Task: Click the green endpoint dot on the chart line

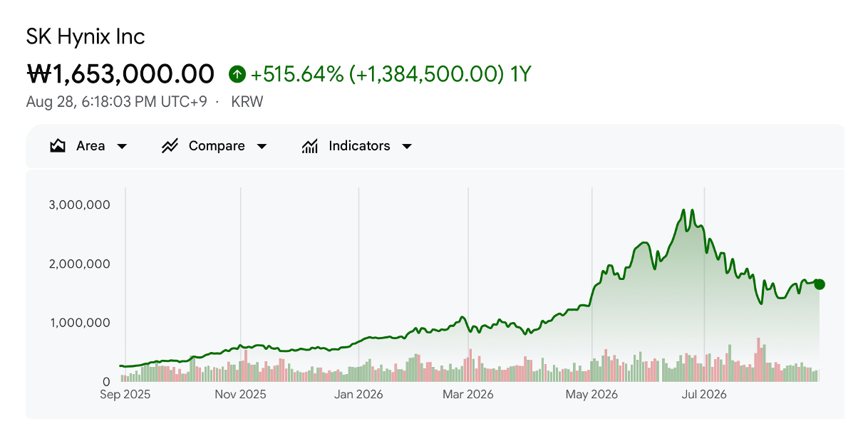Action: 820,284
